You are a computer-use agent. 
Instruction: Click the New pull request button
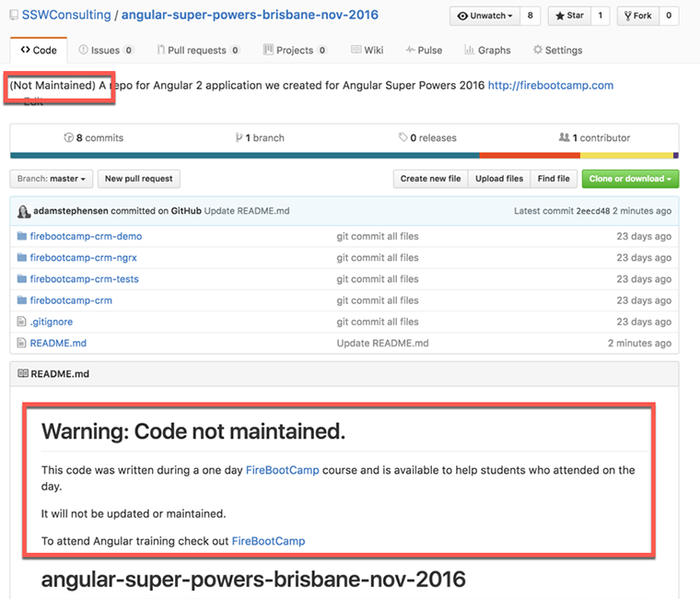coord(139,179)
